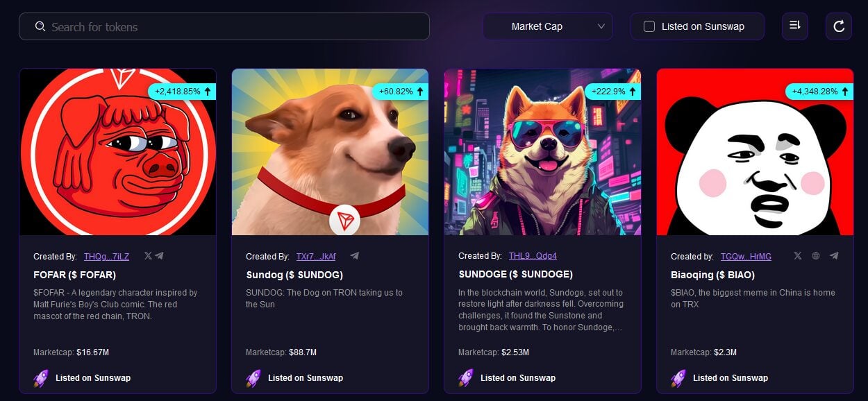Toggle the sort order icon button
This screenshot has height=401, width=868.
point(795,26)
